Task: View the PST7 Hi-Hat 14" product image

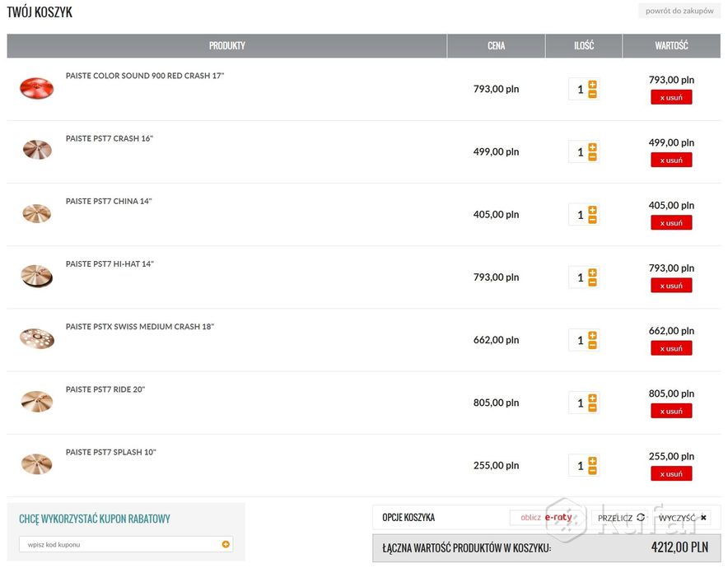Action: 37,276
